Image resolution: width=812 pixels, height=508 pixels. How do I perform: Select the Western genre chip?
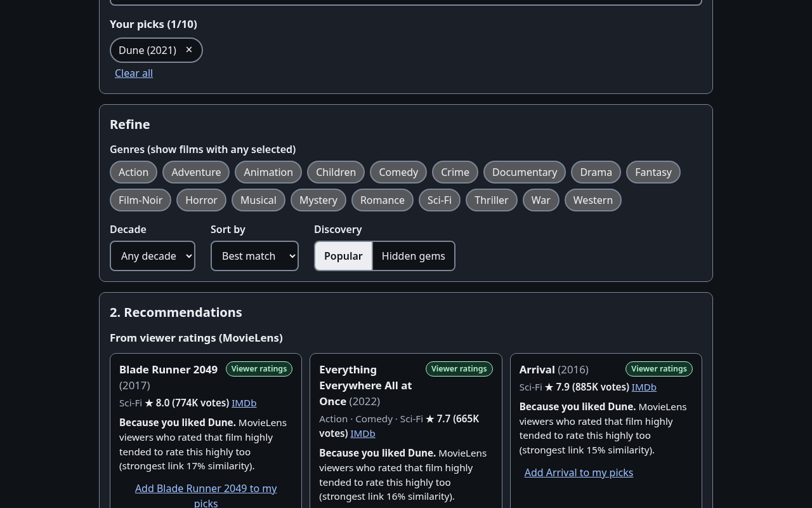(593, 200)
